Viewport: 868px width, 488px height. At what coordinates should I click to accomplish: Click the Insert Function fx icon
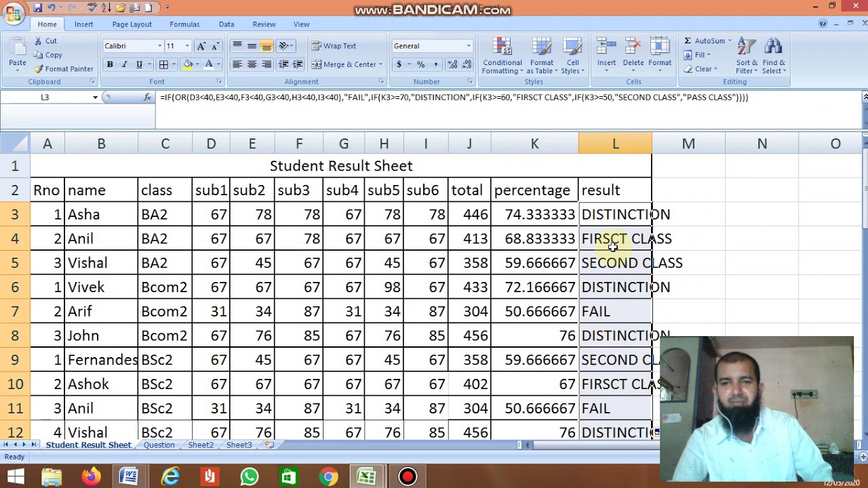[x=147, y=98]
